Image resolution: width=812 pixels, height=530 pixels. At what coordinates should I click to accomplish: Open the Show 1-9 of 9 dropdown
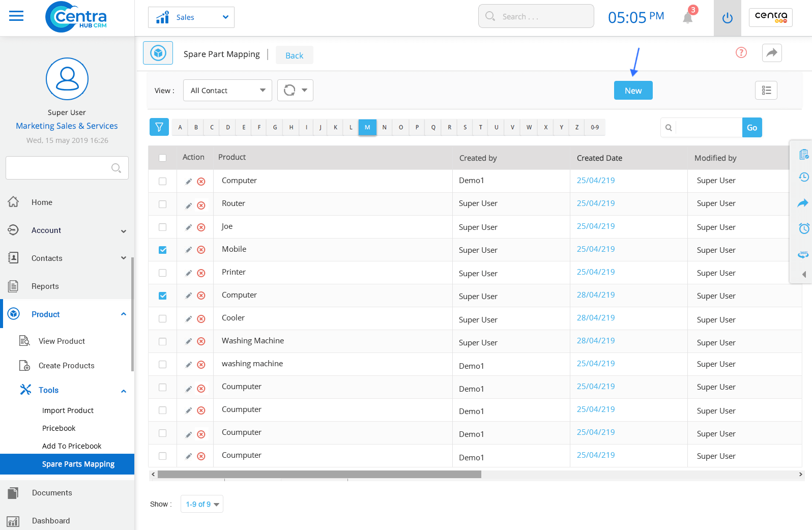click(202, 504)
